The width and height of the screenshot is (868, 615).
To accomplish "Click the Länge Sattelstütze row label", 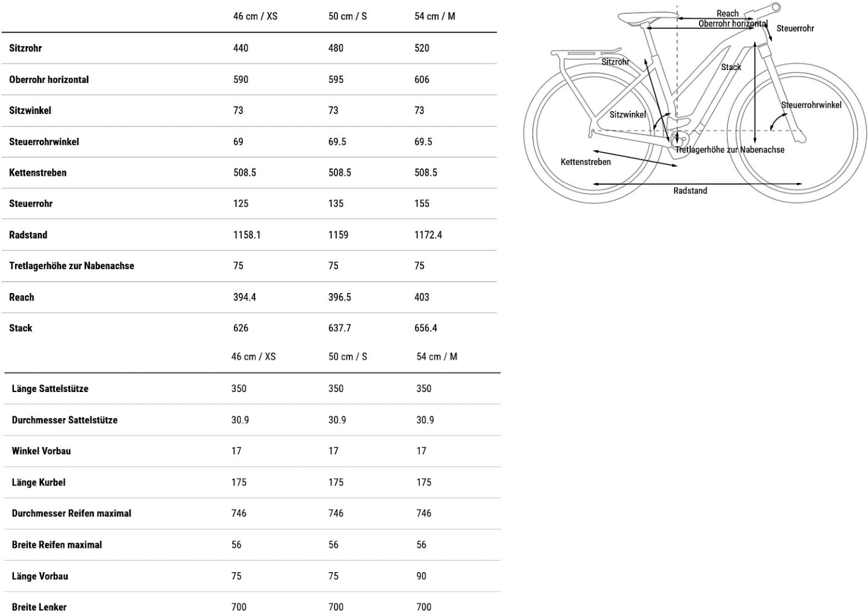I will tap(50, 389).
